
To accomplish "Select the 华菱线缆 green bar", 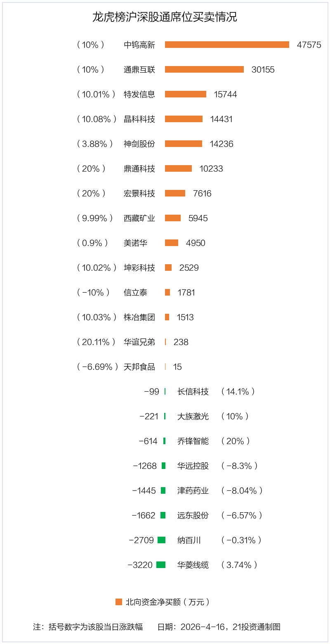I will [161, 565].
